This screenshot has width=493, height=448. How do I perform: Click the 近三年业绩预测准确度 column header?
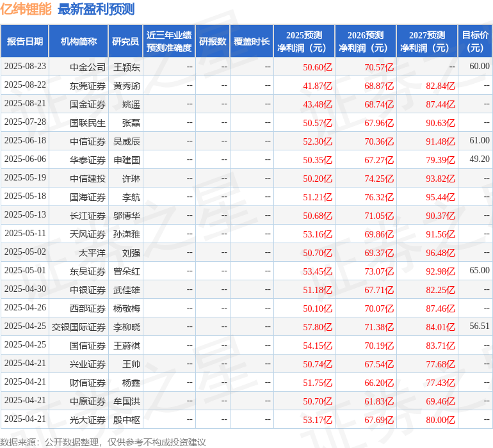(169, 42)
